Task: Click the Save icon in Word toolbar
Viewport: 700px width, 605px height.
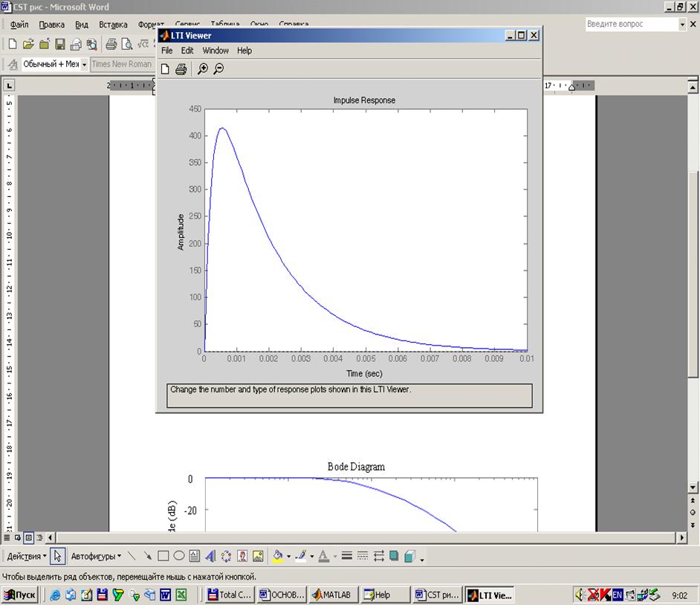Action: tap(60, 45)
